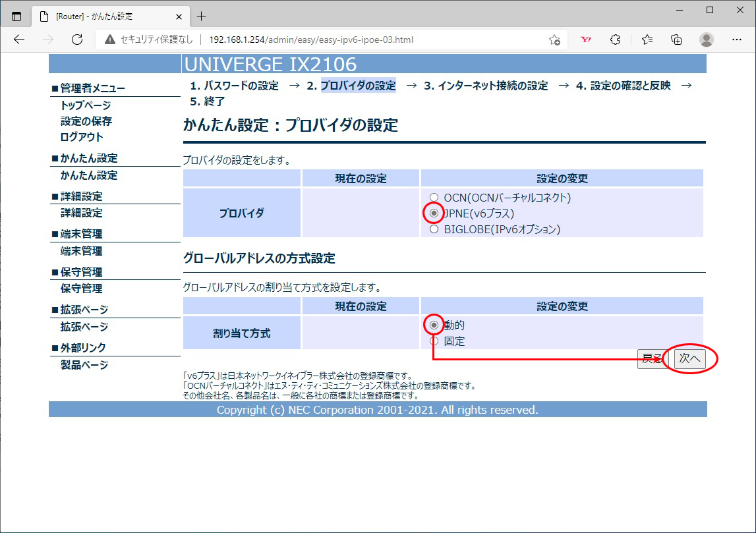Viewport: 756px width, 533px height.
Task: Open the tab actions menu icon
Action: pyautogui.click(x=16, y=16)
